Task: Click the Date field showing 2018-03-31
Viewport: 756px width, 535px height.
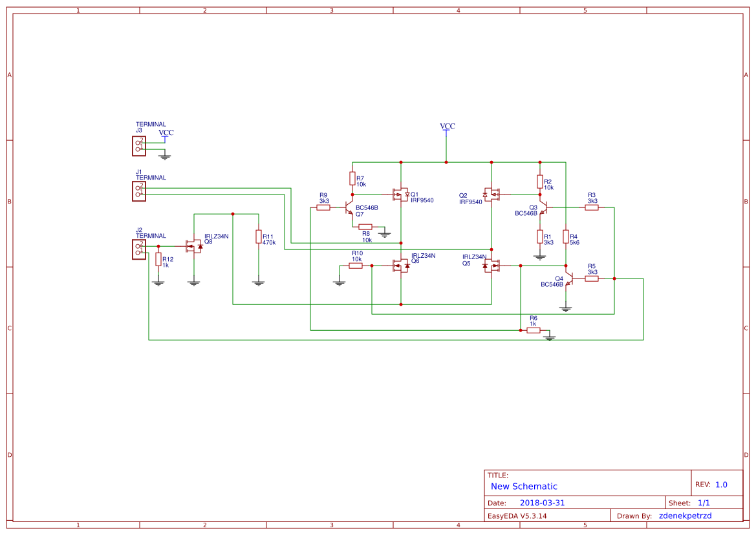Action: [543, 502]
